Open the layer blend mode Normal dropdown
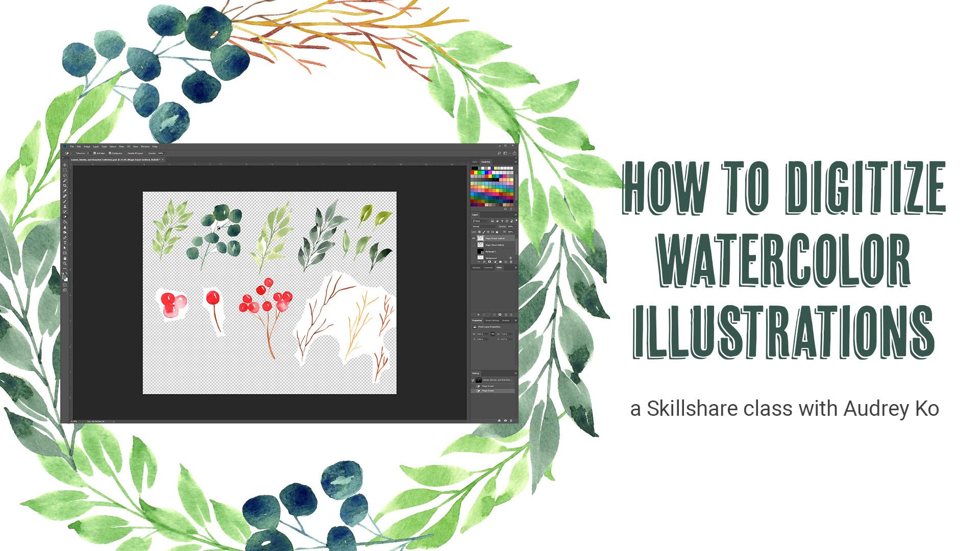This screenshot has width=980, height=551. tap(484, 227)
